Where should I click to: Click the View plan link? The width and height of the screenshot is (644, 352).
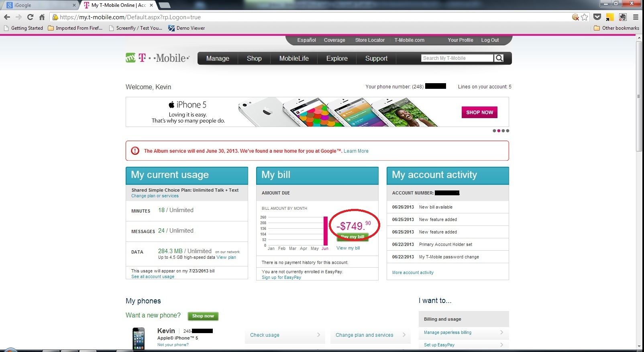[226, 257]
